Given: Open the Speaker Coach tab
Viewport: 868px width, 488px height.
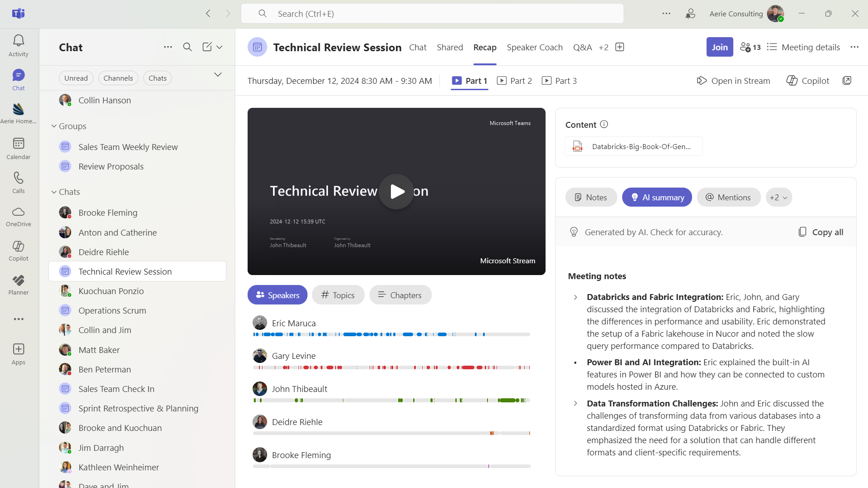Looking at the screenshot, I should (x=534, y=47).
